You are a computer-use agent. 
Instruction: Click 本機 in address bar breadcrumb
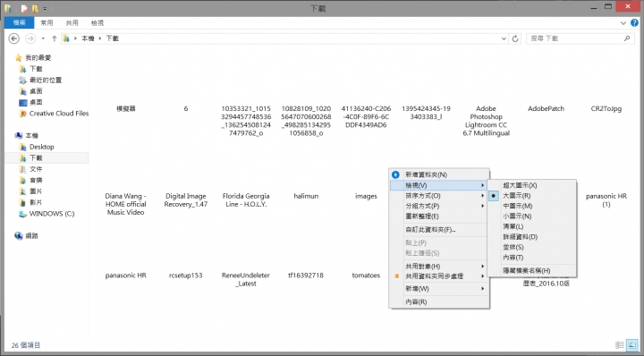pyautogui.click(x=88, y=38)
